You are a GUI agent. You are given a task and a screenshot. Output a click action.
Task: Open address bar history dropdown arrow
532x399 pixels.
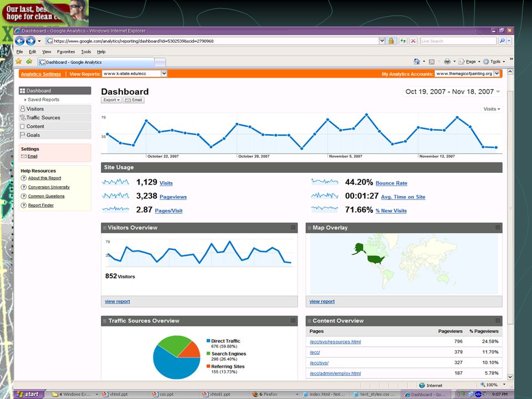pyautogui.click(x=382, y=41)
